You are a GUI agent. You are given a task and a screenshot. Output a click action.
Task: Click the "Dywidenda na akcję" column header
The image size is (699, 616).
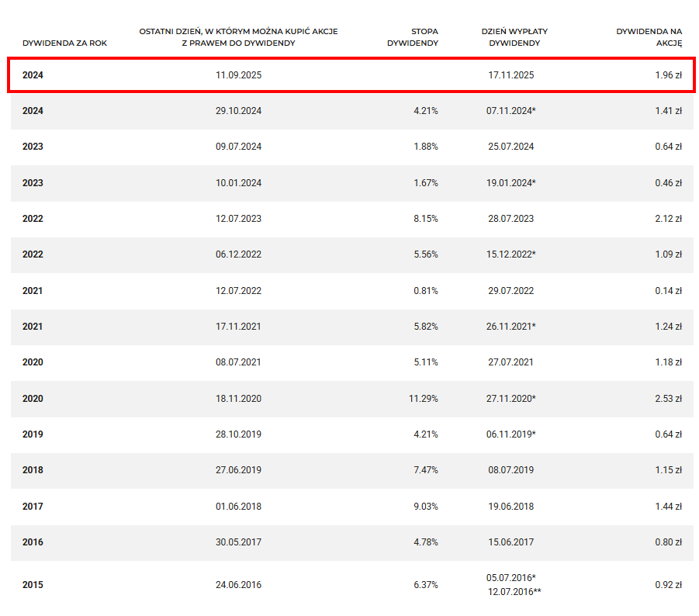[x=649, y=37]
